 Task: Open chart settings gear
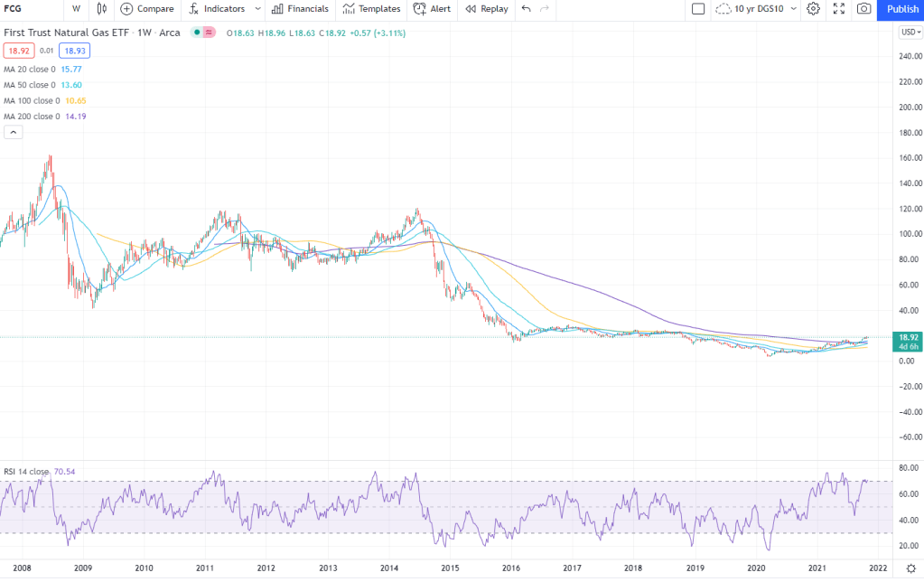[x=813, y=9]
